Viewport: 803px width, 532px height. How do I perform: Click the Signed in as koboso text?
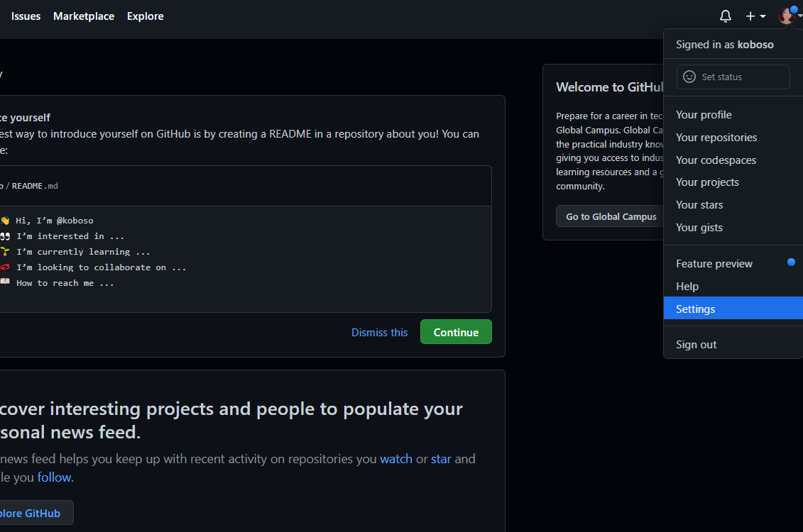click(x=724, y=45)
